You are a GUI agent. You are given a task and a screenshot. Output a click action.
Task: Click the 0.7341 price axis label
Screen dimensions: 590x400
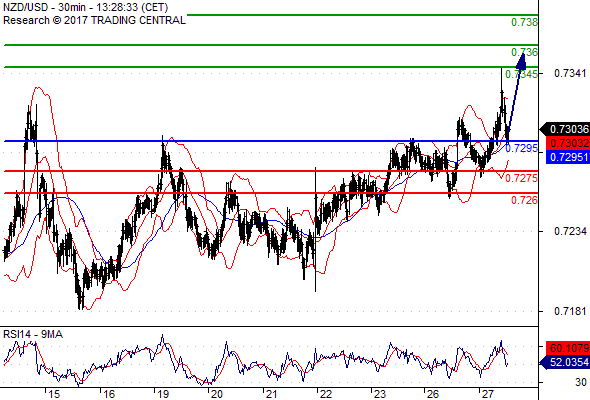570,73
